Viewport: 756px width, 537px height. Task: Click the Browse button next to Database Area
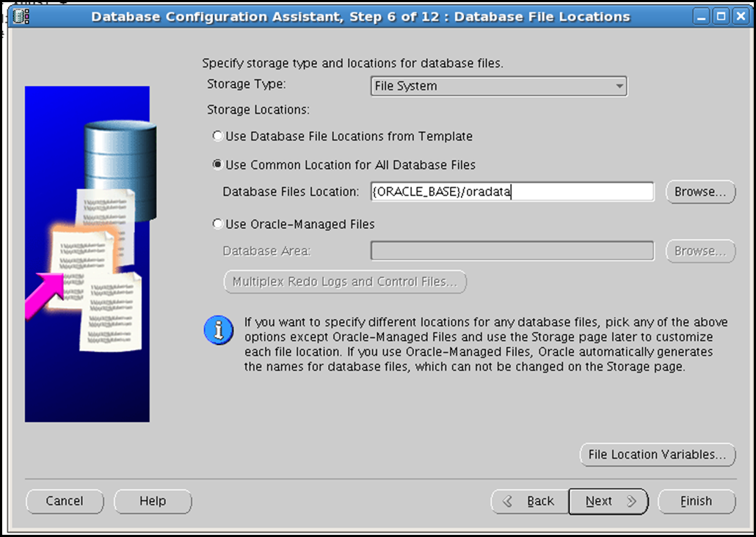(700, 251)
